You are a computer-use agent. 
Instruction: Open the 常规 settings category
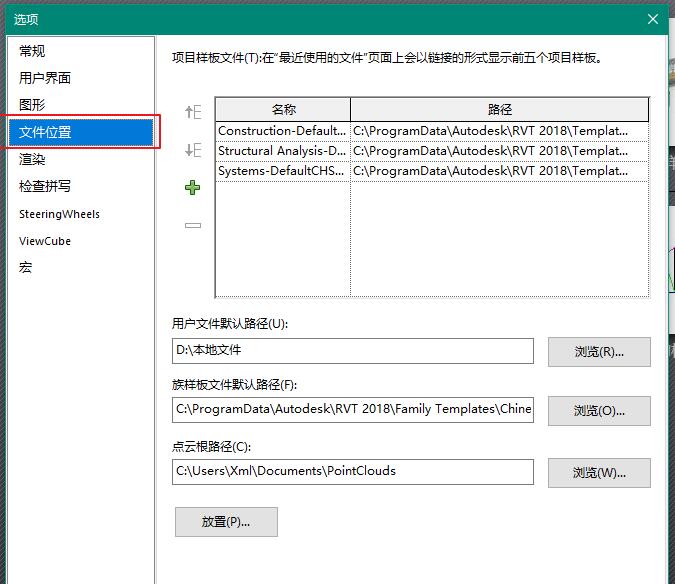coord(32,51)
